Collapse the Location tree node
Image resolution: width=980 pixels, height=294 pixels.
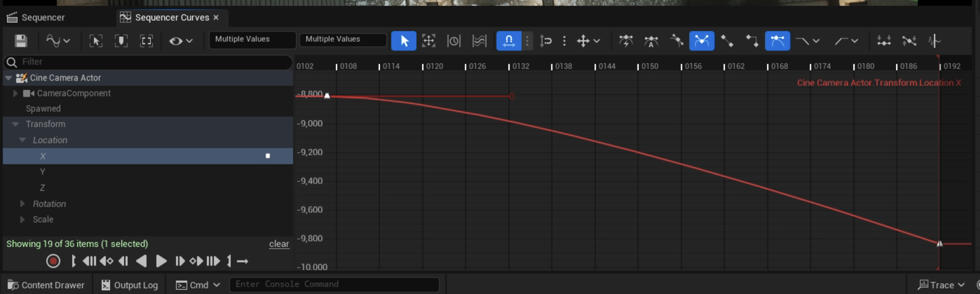click(x=22, y=140)
